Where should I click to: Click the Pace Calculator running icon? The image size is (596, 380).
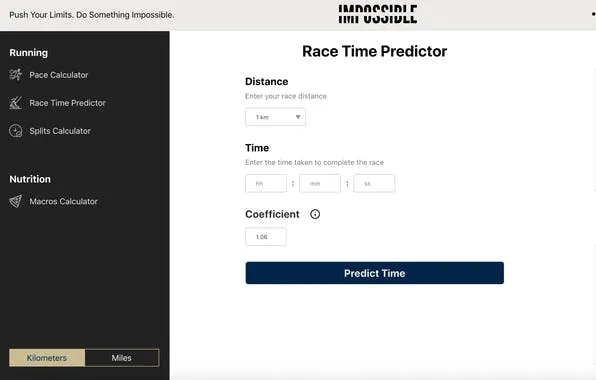[x=16, y=75]
